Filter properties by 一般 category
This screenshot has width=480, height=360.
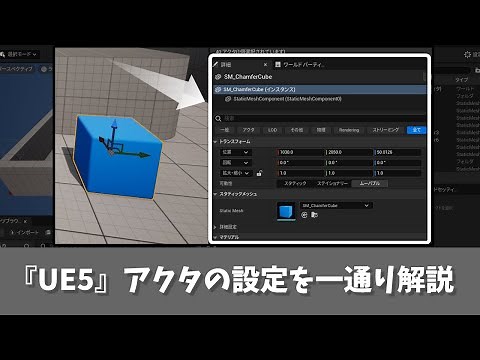(225, 130)
